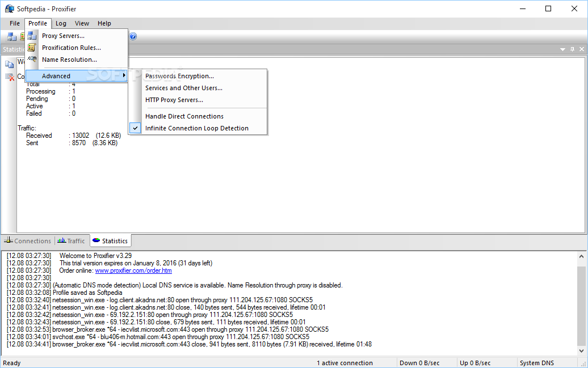Open the View menu

(82, 23)
